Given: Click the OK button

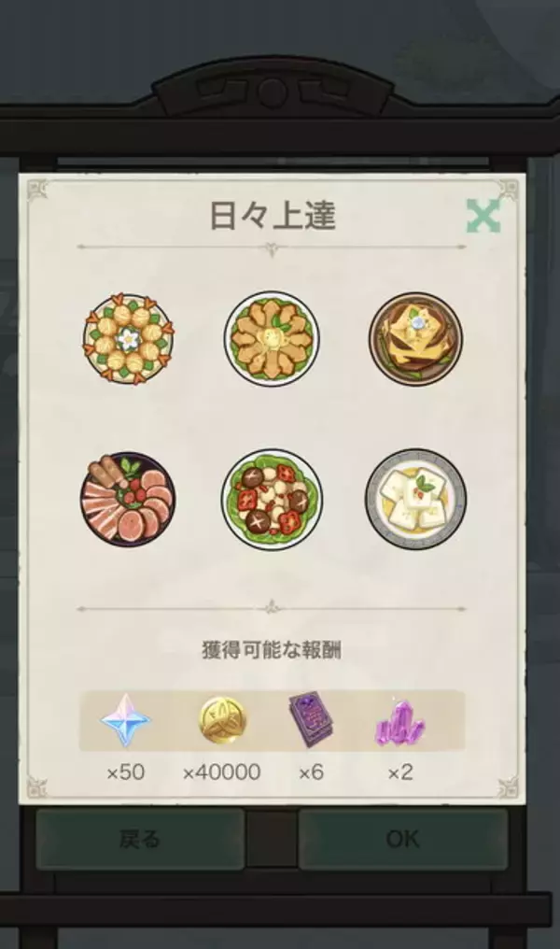Looking at the screenshot, I should point(403,839).
